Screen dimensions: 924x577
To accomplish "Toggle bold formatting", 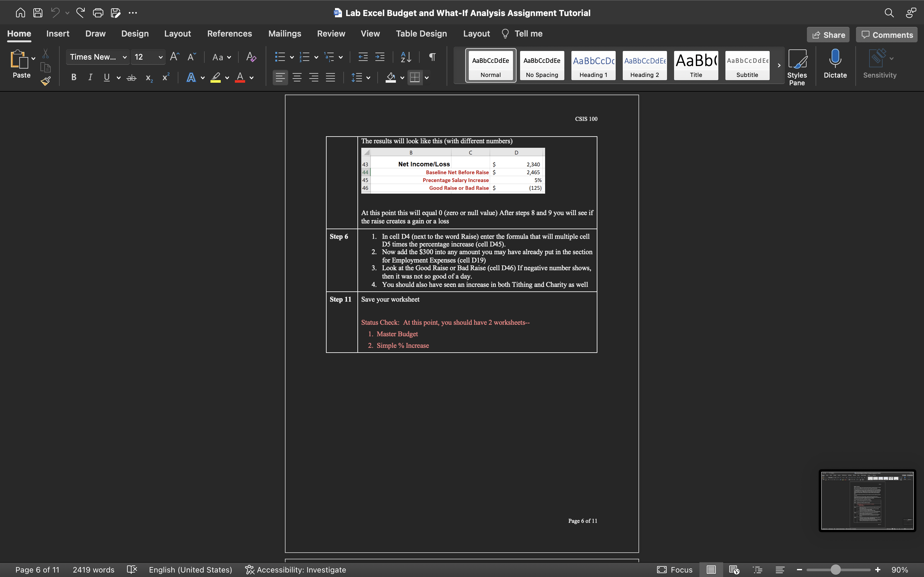I will [74, 78].
